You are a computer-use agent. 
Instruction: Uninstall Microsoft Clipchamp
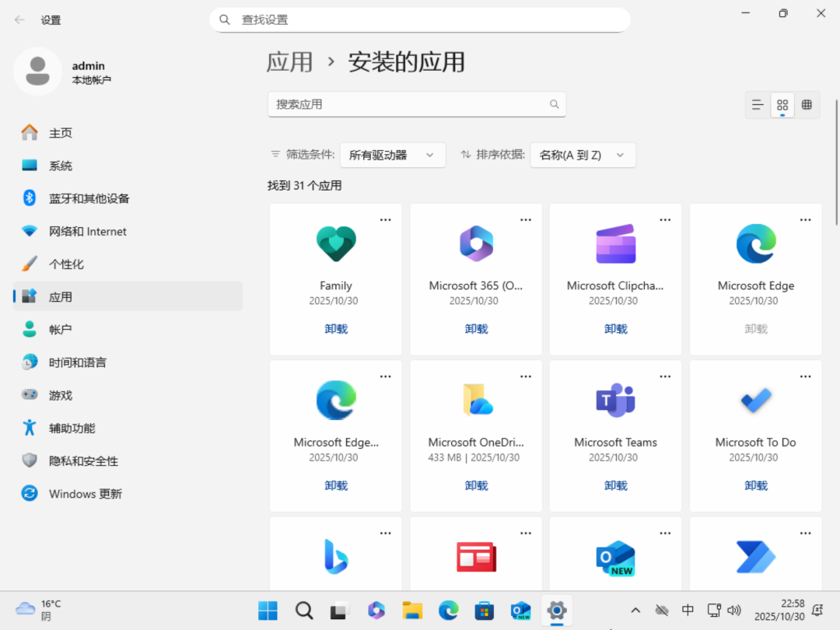(615, 329)
